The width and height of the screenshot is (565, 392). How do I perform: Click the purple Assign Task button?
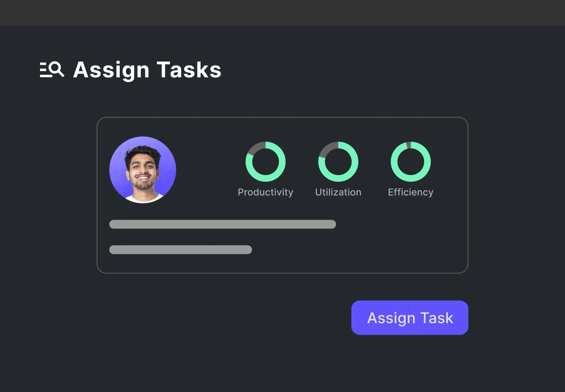point(409,318)
